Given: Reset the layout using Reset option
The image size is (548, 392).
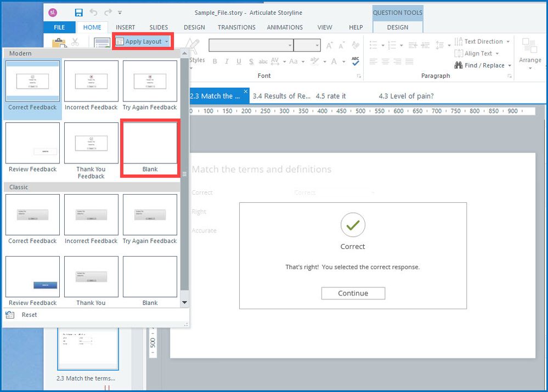Looking at the screenshot, I should [30, 315].
